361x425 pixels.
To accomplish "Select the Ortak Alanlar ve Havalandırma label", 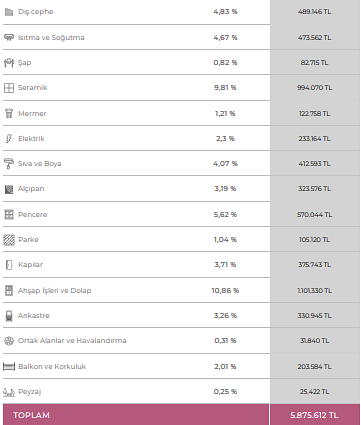I will tap(72, 341).
